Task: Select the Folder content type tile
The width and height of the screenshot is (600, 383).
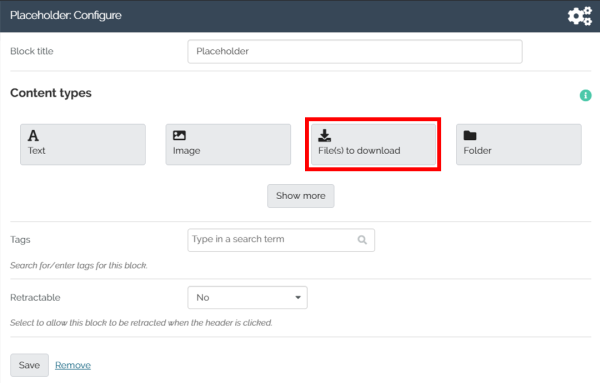Action: pos(518,144)
